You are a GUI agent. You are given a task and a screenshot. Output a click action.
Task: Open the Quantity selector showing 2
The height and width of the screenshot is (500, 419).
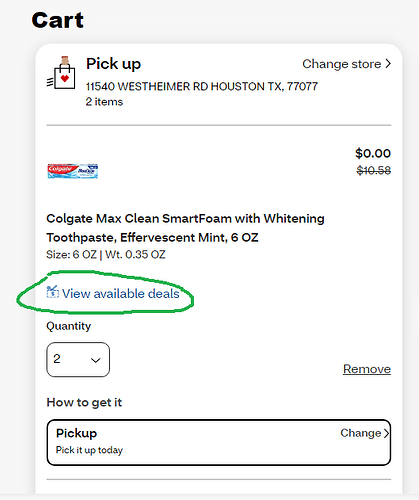coord(78,359)
